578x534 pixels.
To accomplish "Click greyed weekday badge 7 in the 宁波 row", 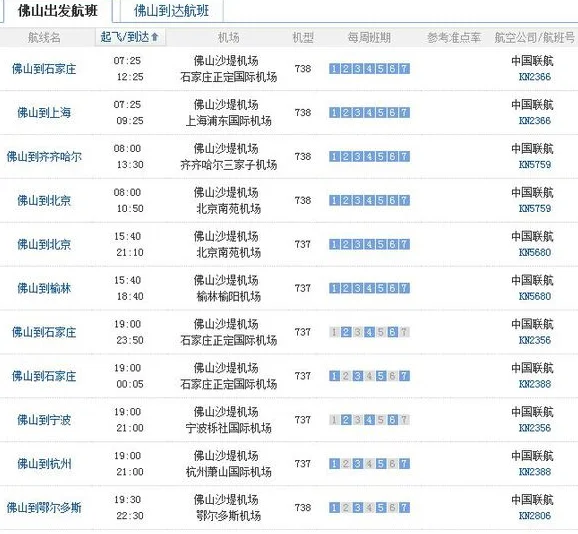I will click(404, 419).
